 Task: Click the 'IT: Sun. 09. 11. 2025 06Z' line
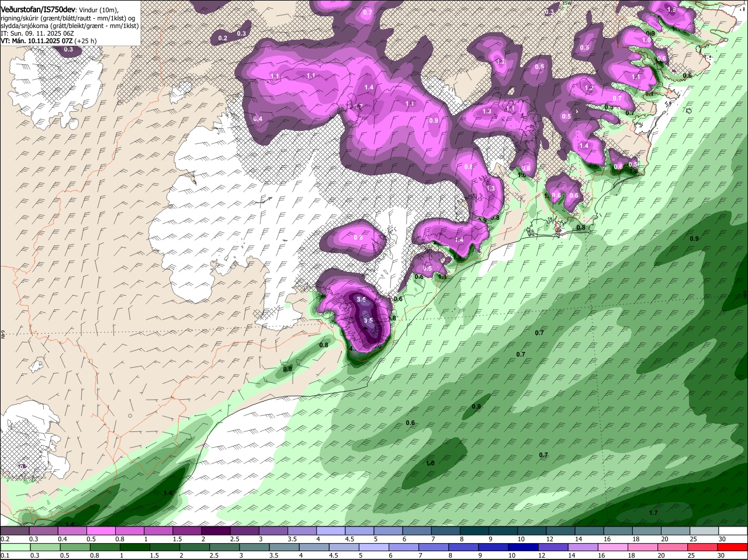pyautogui.click(x=37, y=33)
